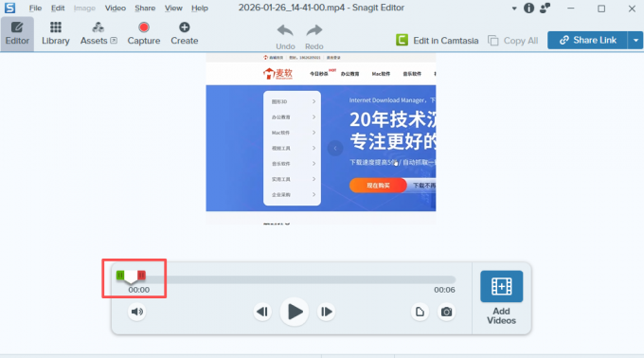Capture a frame with camera icon
The height and width of the screenshot is (358, 644).
coord(446,312)
